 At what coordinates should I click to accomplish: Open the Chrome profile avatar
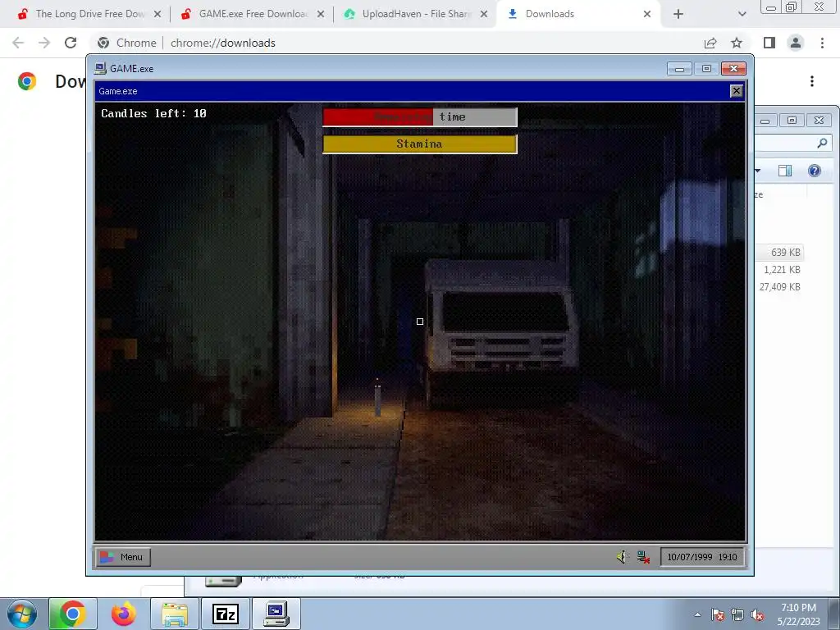(x=796, y=43)
